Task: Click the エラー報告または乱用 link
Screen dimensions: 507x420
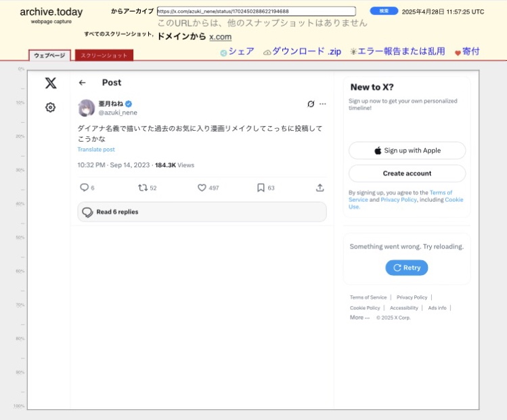Action: pyautogui.click(x=401, y=51)
